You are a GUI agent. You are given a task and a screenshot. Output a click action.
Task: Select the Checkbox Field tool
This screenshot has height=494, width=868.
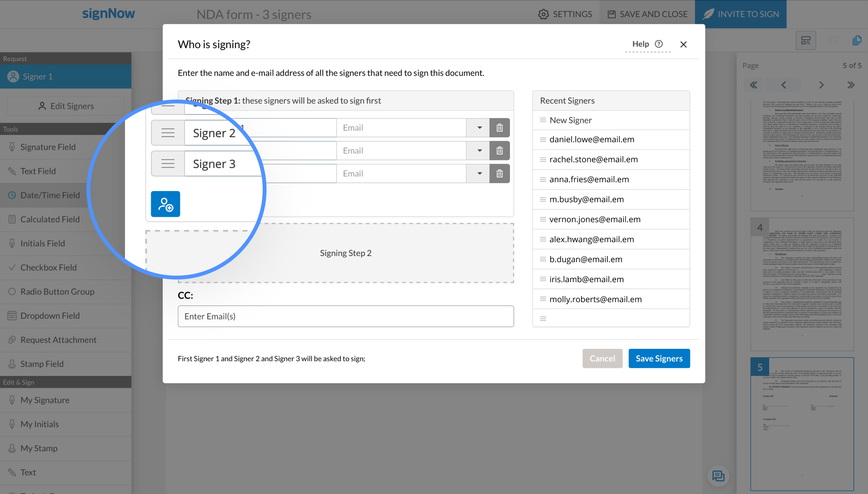point(48,267)
